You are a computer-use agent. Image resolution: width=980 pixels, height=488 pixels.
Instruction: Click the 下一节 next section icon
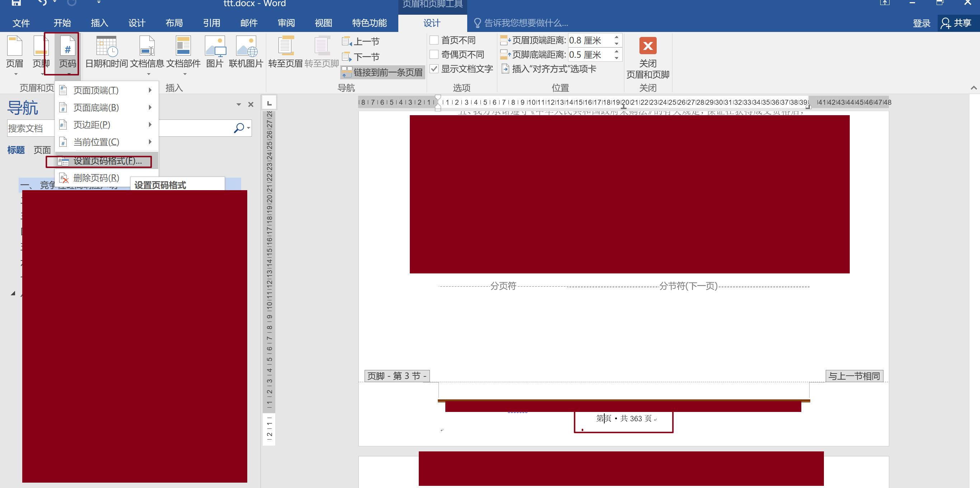(347, 57)
